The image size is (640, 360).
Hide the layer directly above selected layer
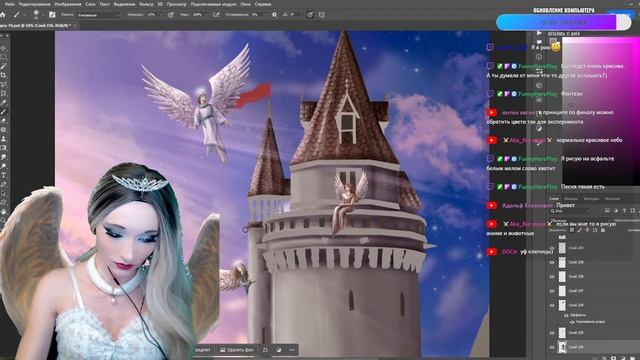pyautogui.click(x=552, y=333)
